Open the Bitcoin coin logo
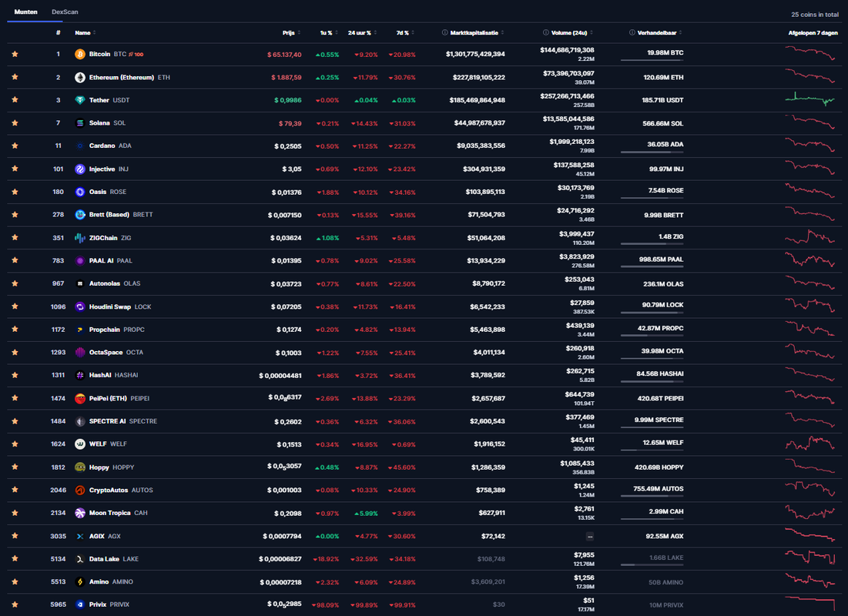This screenshot has height=616, width=848. [x=80, y=54]
